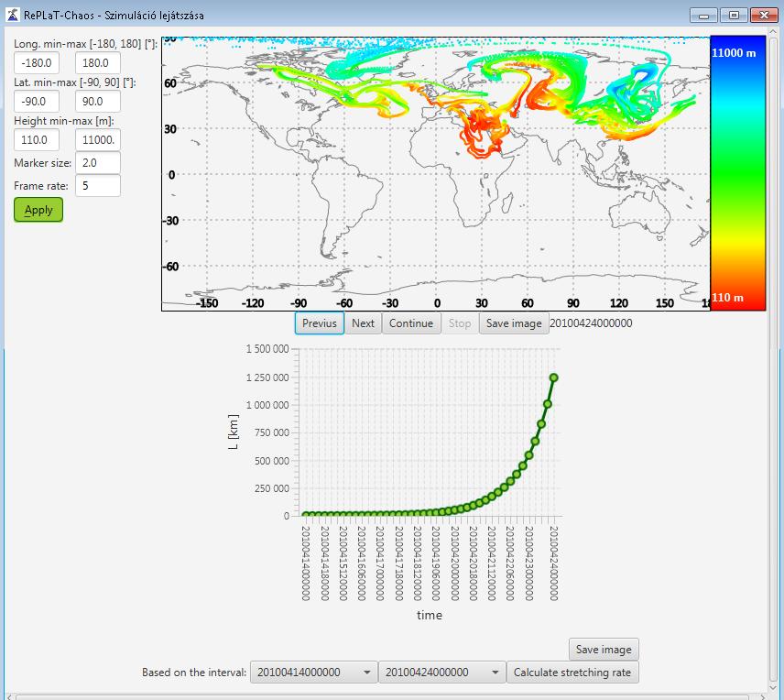Click the height color scale bar

738,172
